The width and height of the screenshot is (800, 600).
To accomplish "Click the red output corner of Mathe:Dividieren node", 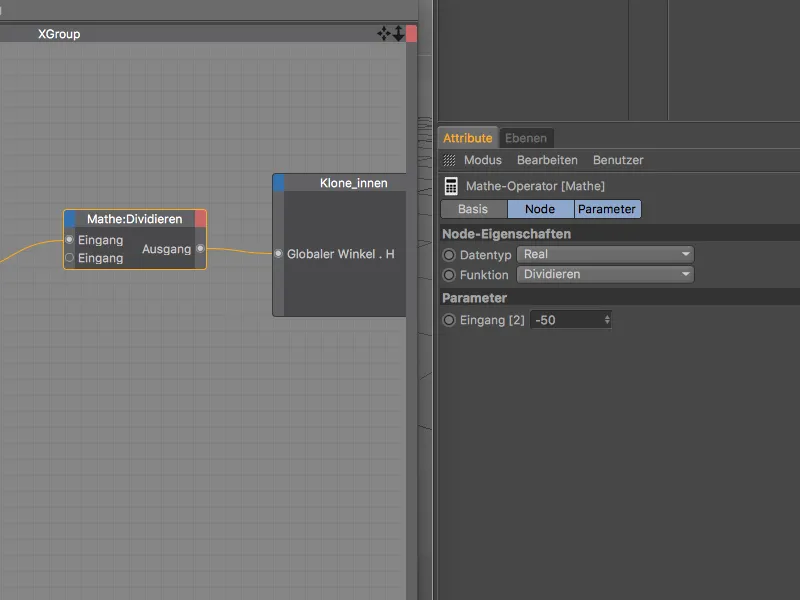I will click(200, 219).
